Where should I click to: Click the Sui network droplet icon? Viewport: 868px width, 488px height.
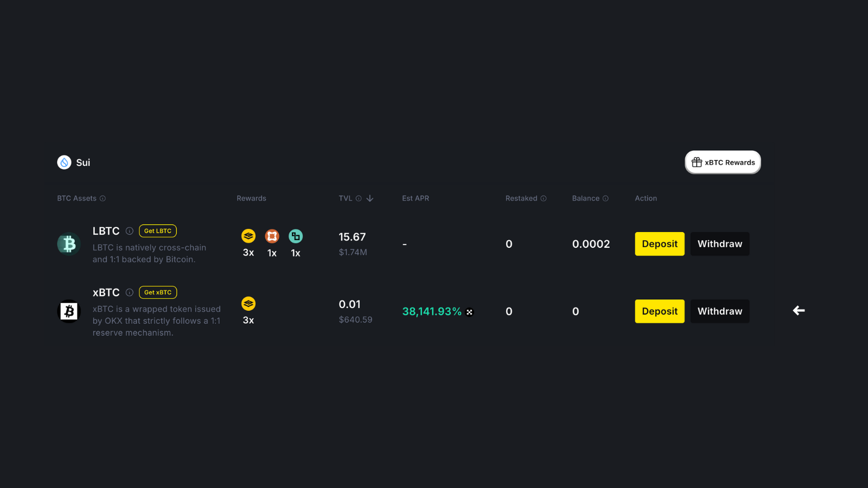tap(64, 162)
